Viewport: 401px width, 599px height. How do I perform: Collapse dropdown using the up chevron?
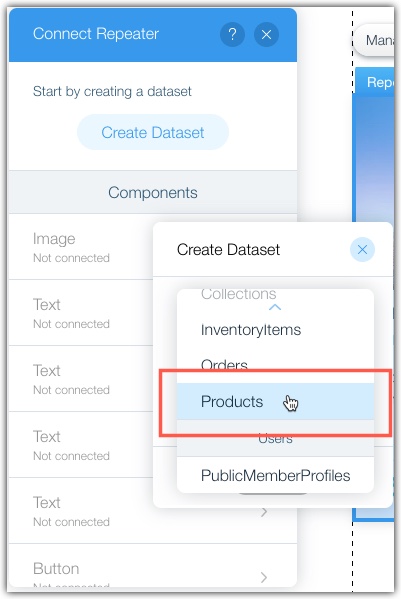275,307
